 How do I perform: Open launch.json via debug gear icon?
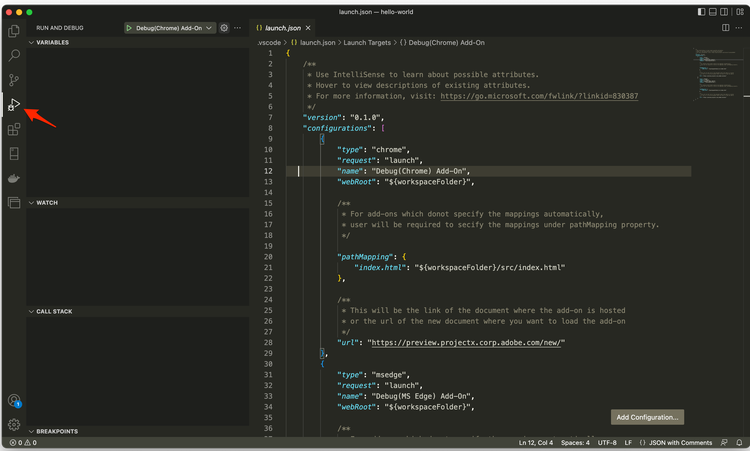point(224,28)
